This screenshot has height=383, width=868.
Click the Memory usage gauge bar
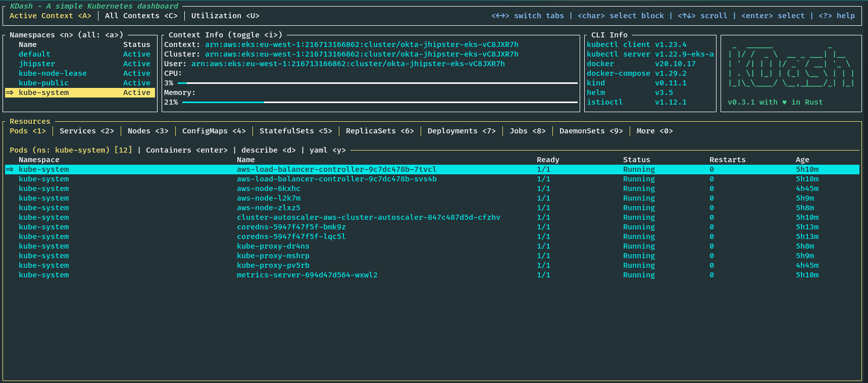coord(379,102)
